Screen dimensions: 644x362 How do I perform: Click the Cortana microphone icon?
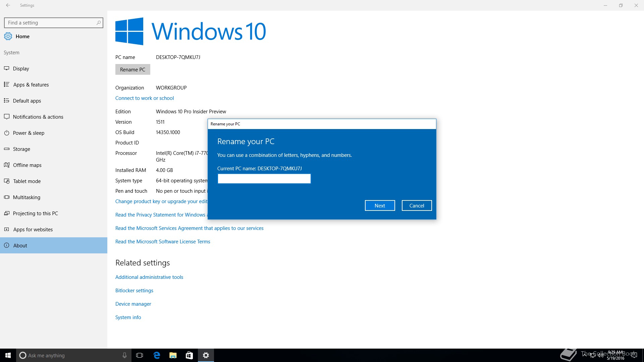coord(124,355)
